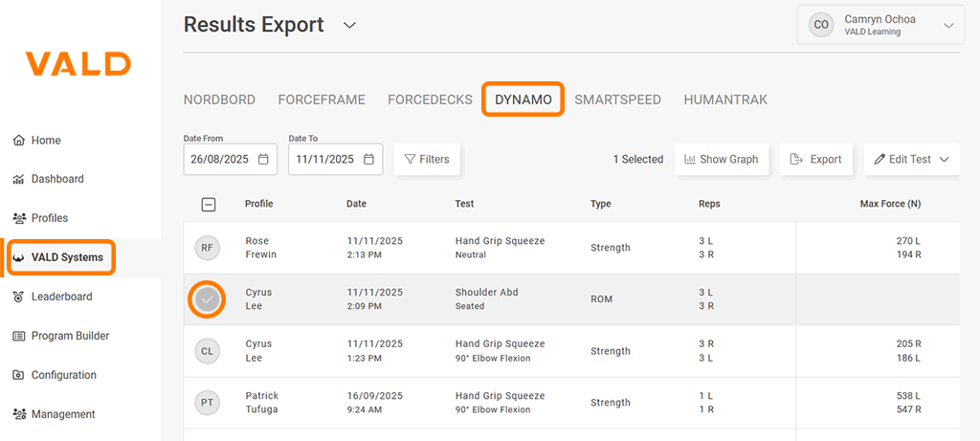
Task: Click the VALD logo
Action: pos(78,64)
